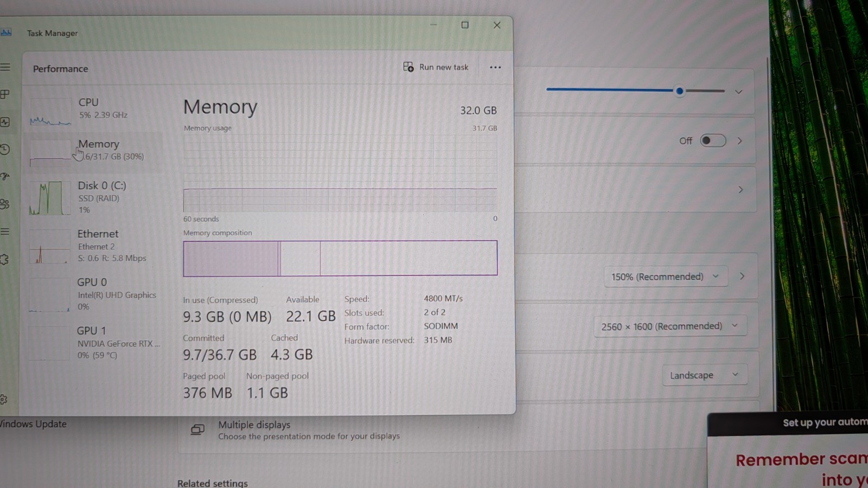
Task: Click the Memory composition bar
Action: click(x=340, y=258)
